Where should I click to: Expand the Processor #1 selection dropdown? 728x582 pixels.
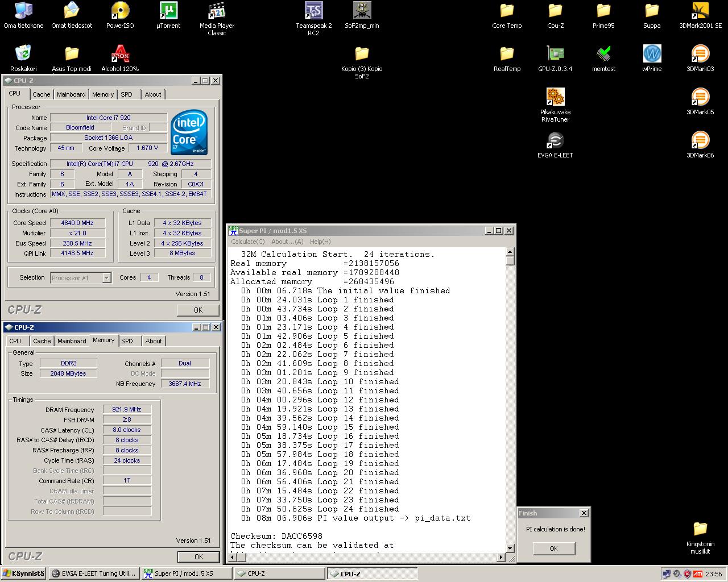point(106,278)
